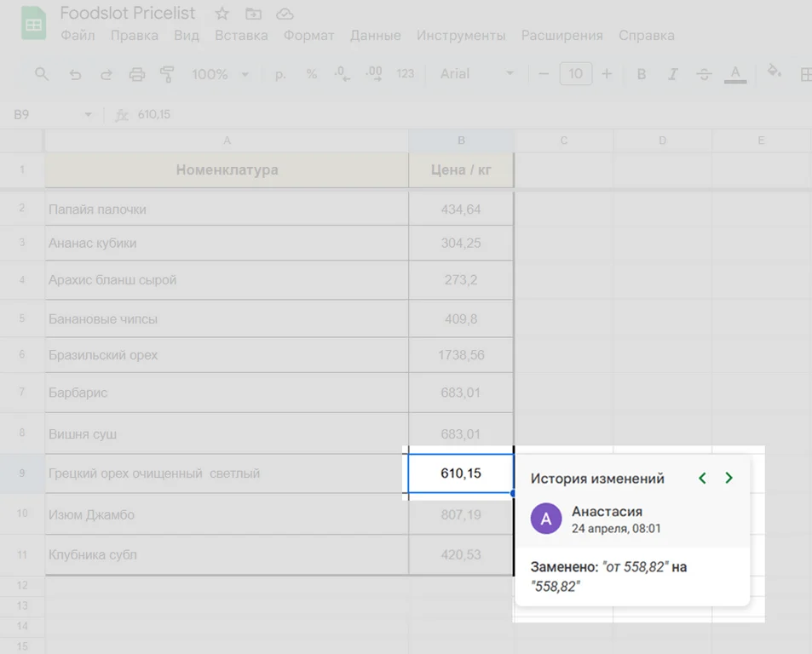The width and height of the screenshot is (812, 654).
Task: Toggle strikethrough formatting
Action: pos(704,74)
